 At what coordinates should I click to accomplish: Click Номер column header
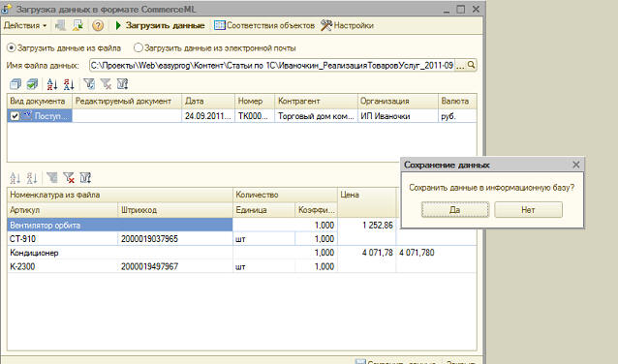coord(255,102)
